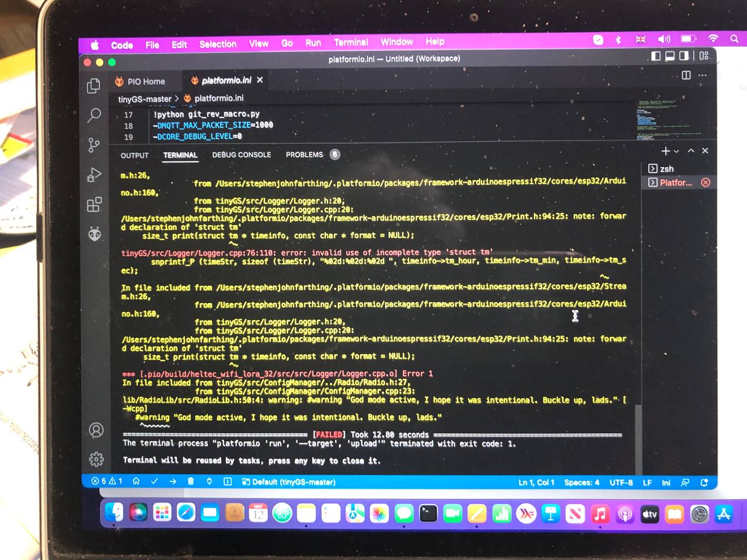Maximize the panel with the up chevron
This screenshot has height=560, width=747.
click(691, 150)
